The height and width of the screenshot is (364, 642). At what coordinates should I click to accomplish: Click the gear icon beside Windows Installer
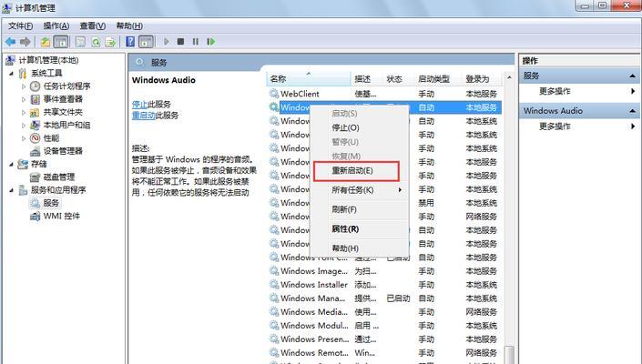(x=274, y=285)
